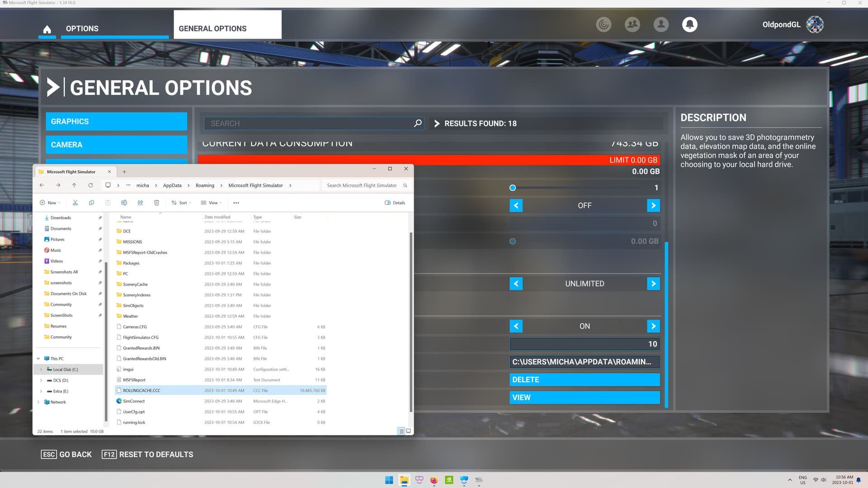Select the GENERAL OPTIONS tab
The width and height of the screenshot is (868, 488).
point(227,25)
